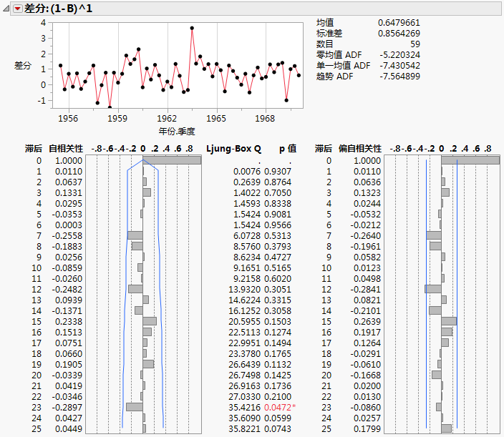The height and width of the screenshot is (437, 504).
Task: Select the lag 15 partial autocorrelation bar
Action: [x=449, y=321]
